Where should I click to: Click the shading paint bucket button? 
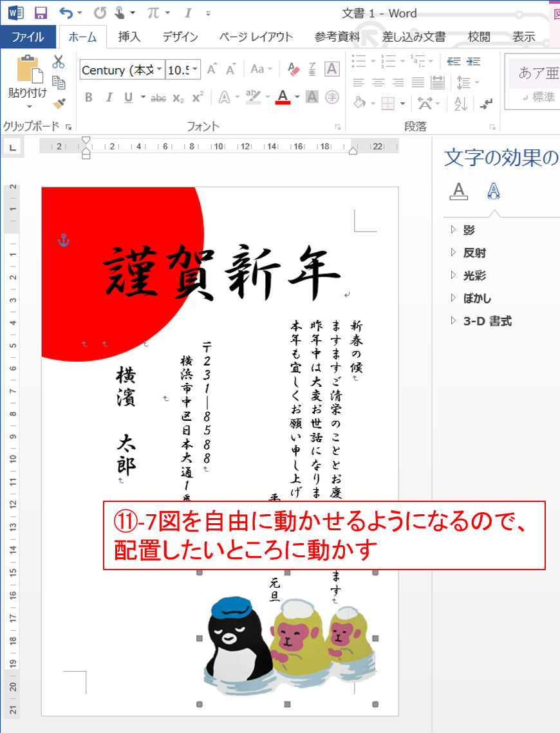360,104
